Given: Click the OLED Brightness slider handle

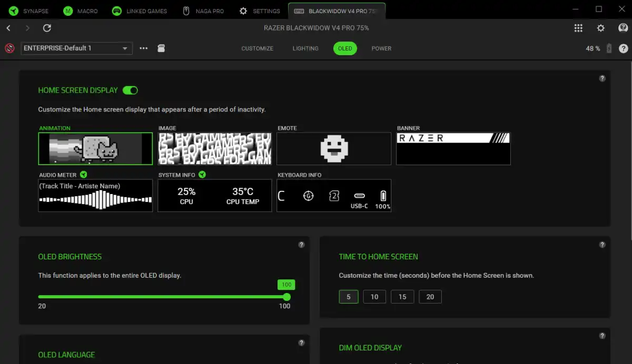Looking at the screenshot, I should [286, 297].
